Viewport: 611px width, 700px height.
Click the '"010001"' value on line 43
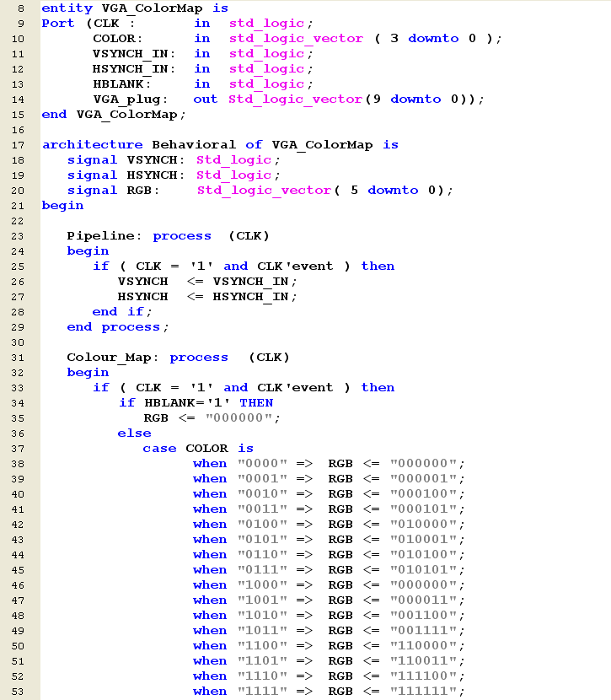coord(424,539)
